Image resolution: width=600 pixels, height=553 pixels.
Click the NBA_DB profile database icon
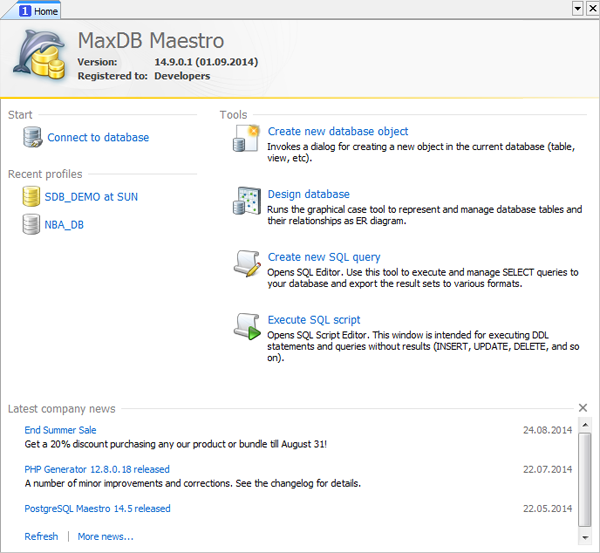[x=31, y=225]
